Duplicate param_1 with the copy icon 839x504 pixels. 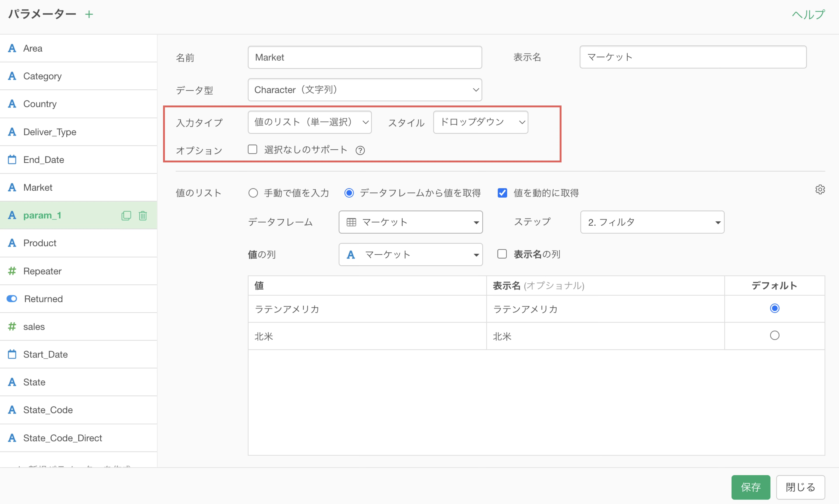pyautogui.click(x=126, y=216)
